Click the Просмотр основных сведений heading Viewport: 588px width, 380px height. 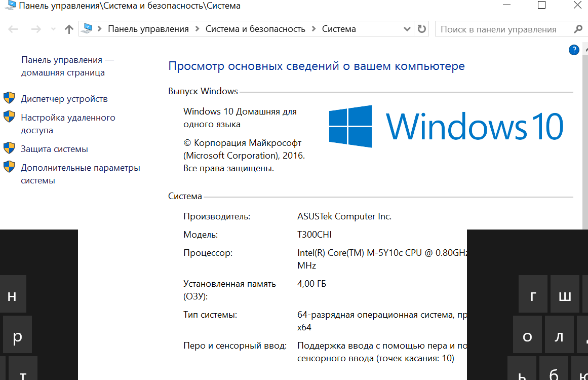point(317,66)
